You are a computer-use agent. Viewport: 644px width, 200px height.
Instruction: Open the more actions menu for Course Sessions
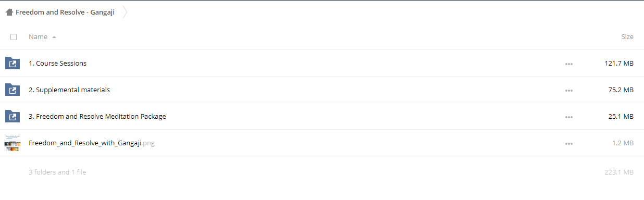[x=569, y=64]
